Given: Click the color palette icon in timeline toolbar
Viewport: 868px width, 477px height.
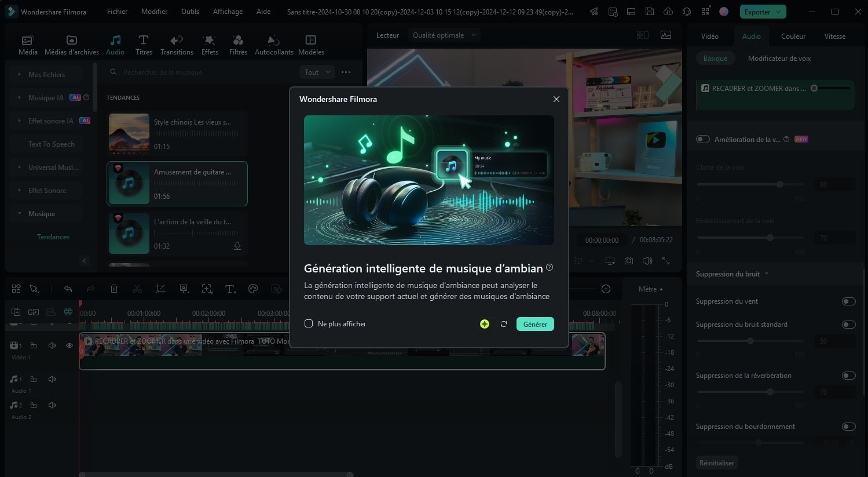Looking at the screenshot, I should [253, 289].
